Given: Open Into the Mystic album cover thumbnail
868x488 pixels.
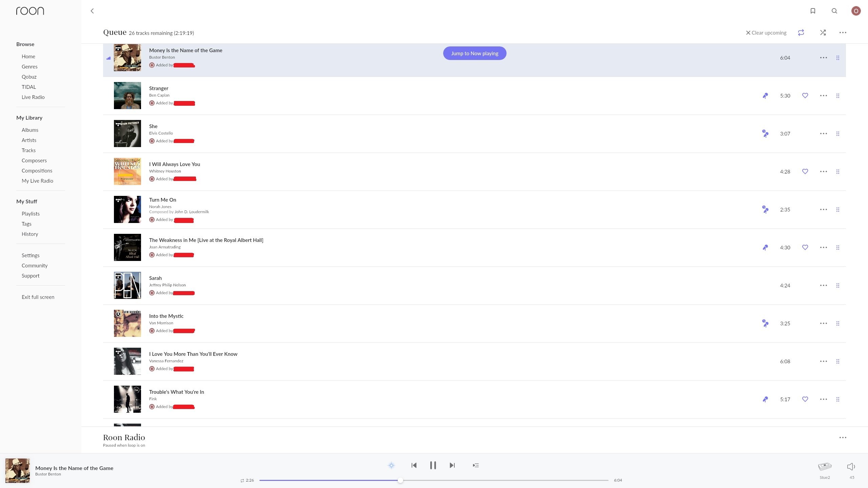Looking at the screenshot, I should pyautogui.click(x=127, y=323).
